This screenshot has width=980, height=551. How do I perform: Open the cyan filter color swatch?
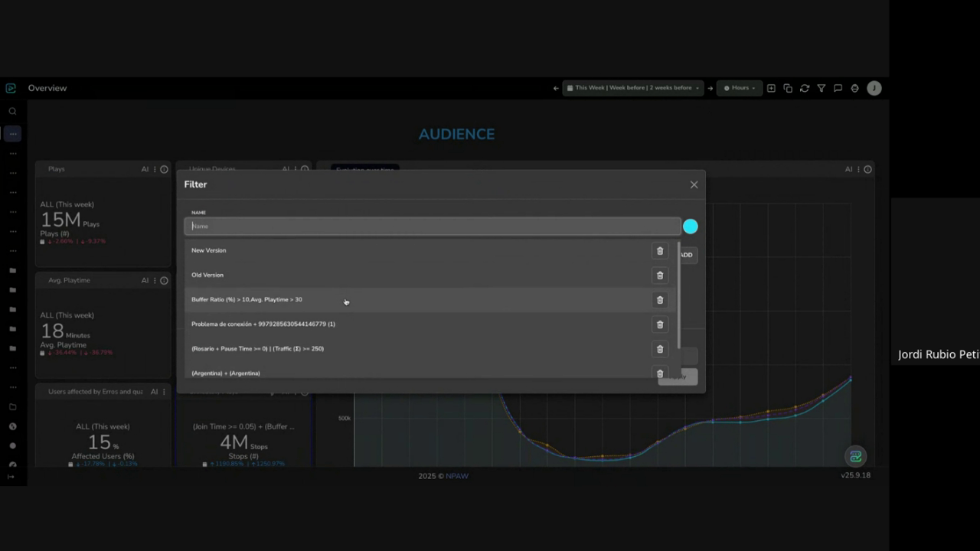pos(691,227)
